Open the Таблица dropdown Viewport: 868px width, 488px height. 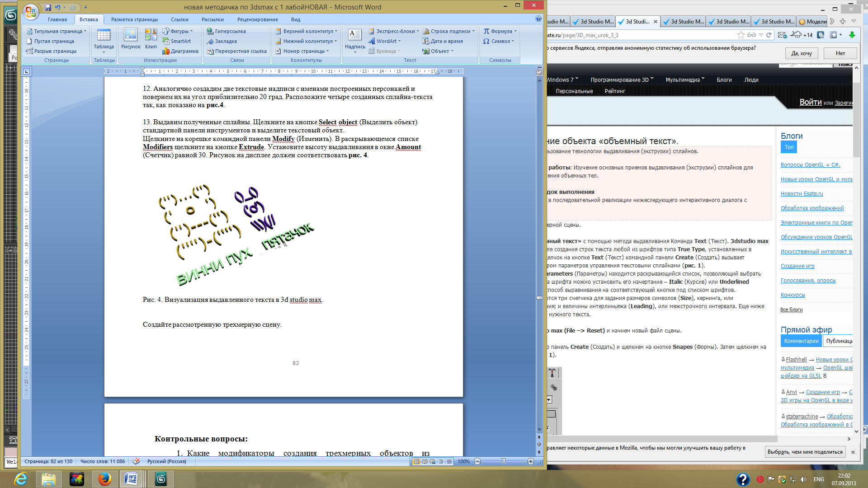tap(104, 41)
